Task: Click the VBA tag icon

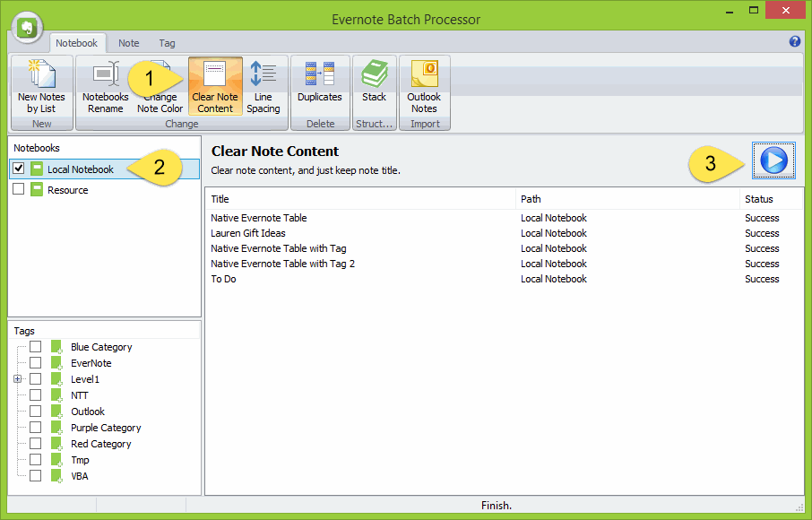Action: tap(56, 475)
